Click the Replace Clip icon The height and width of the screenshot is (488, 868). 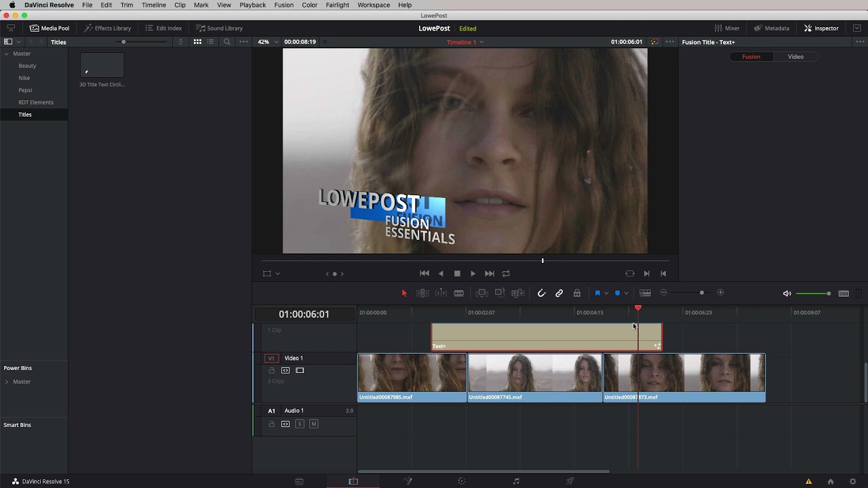(x=518, y=293)
